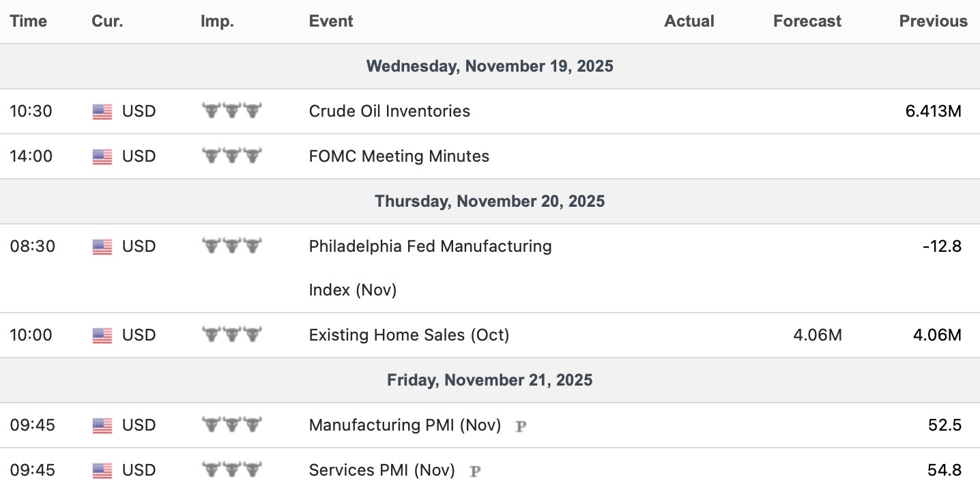This screenshot has width=980, height=490.
Task: Click the Forecast column header
Action: (807, 21)
